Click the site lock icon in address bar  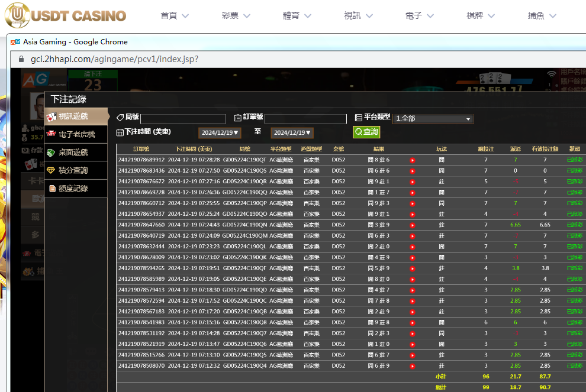pyautogui.click(x=21, y=59)
